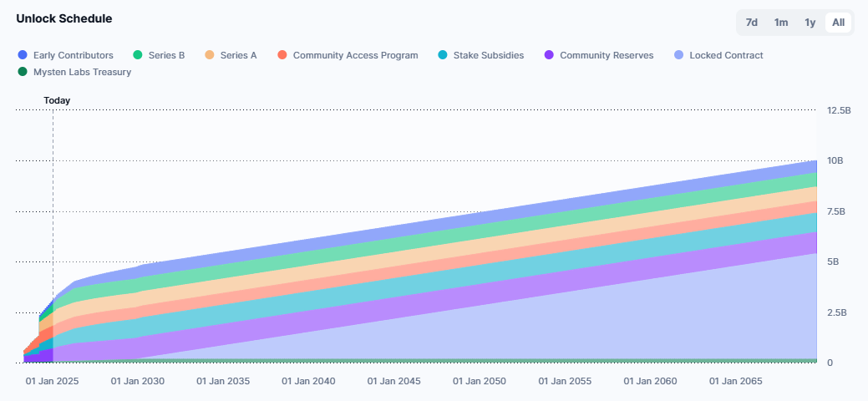The image size is (868, 401).
Task: Switch to the 1y time range
Action: (810, 23)
